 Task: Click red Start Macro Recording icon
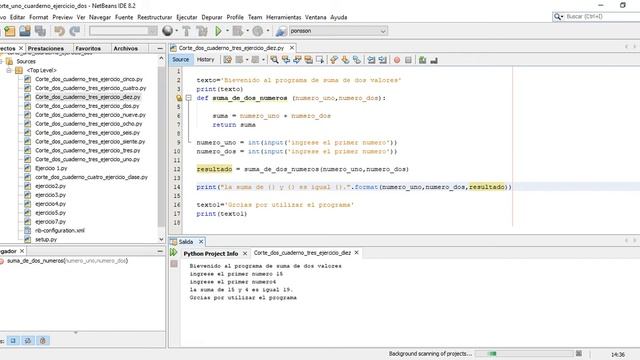[397, 60]
